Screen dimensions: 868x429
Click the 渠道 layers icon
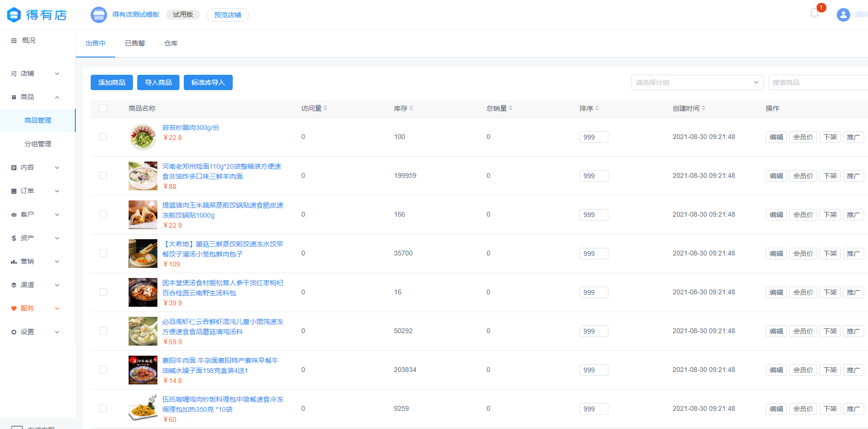(14, 285)
